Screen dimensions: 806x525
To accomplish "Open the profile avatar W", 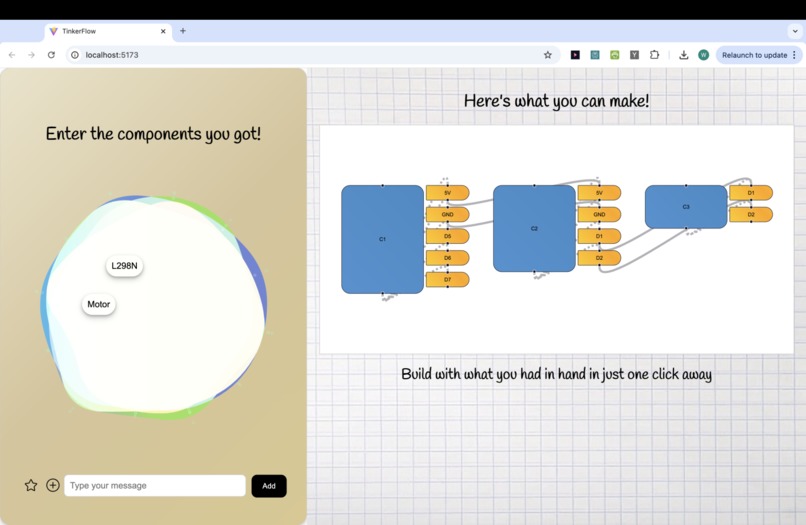I will 704,55.
